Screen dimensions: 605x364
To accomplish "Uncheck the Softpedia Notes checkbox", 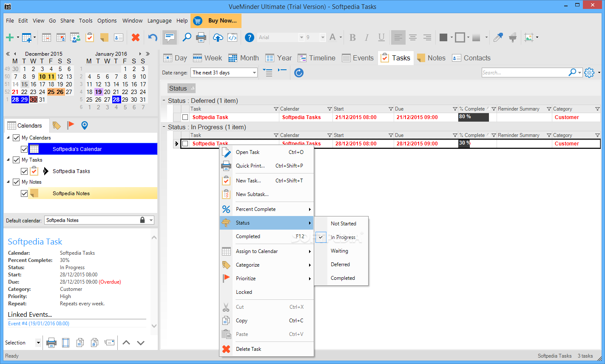I will click(24, 193).
